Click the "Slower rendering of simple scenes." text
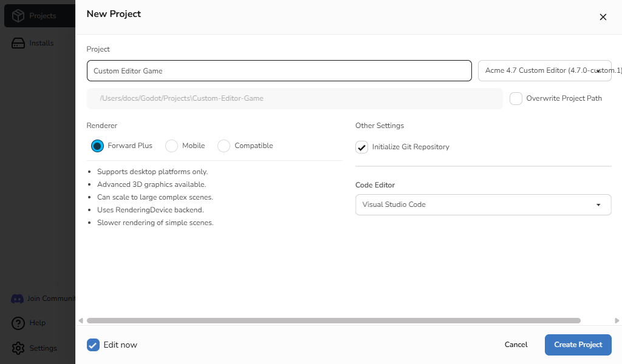The image size is (622, 364). (x=155, y=223)
